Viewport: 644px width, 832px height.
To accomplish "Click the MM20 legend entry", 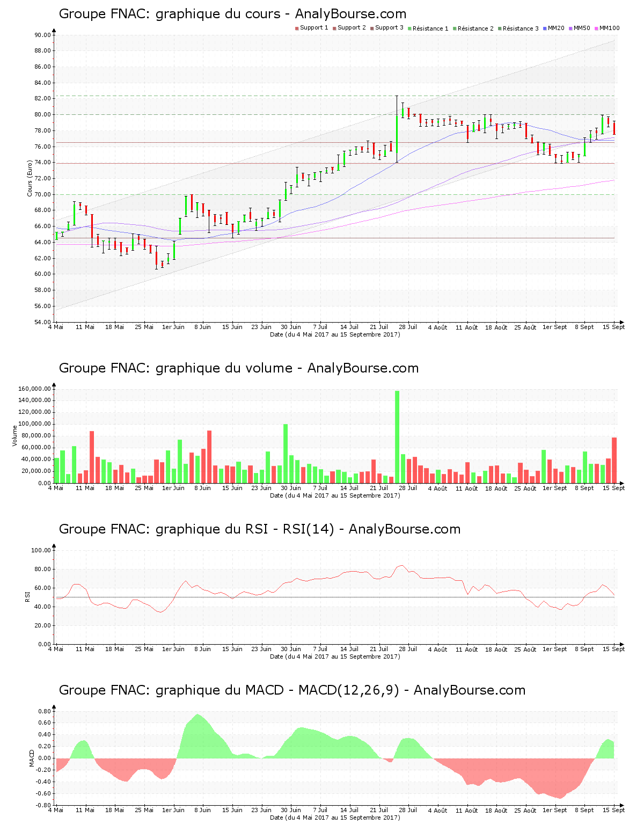I will (x=553, y=28).
